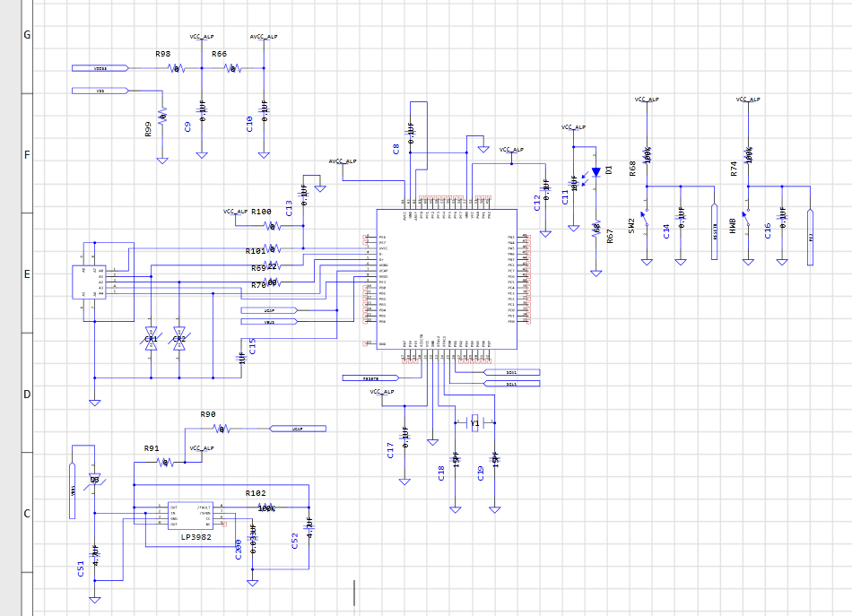
Task: Select the R98 resistor symbol
Action: (x=176, y=68)
